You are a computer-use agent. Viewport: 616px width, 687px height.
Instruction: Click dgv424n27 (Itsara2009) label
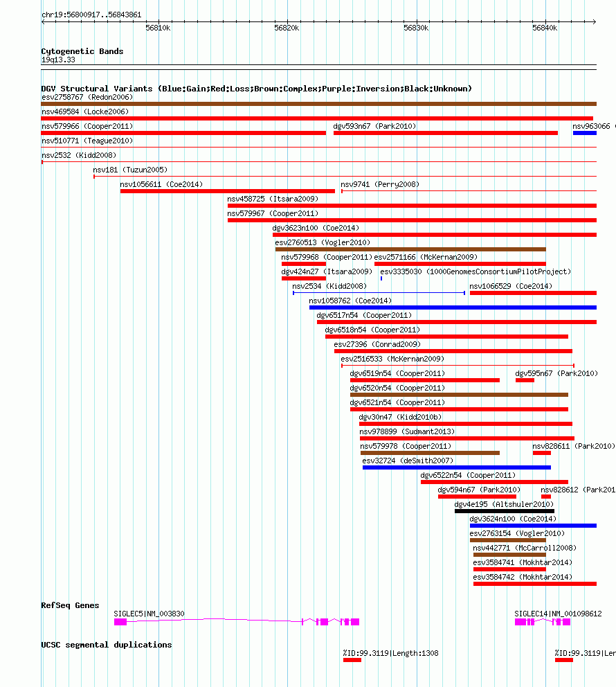[327, 271]
